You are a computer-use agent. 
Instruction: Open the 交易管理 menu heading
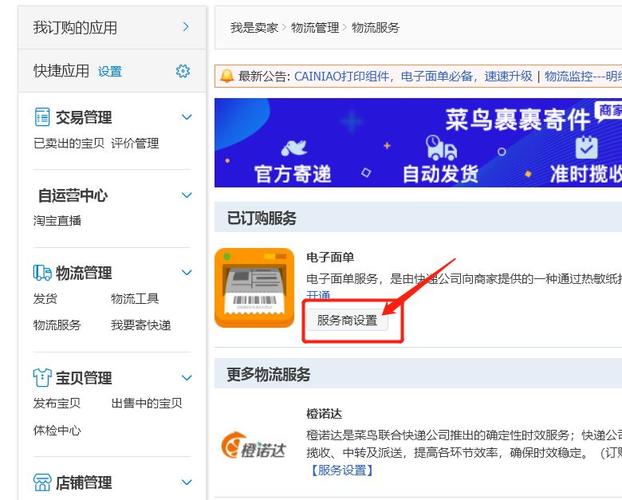coord(84,117)
